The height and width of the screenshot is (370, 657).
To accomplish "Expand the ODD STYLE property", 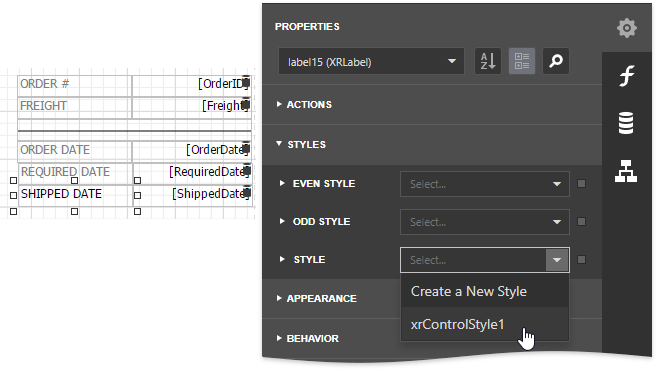I will pyautogui.click(x=282, y=221).
